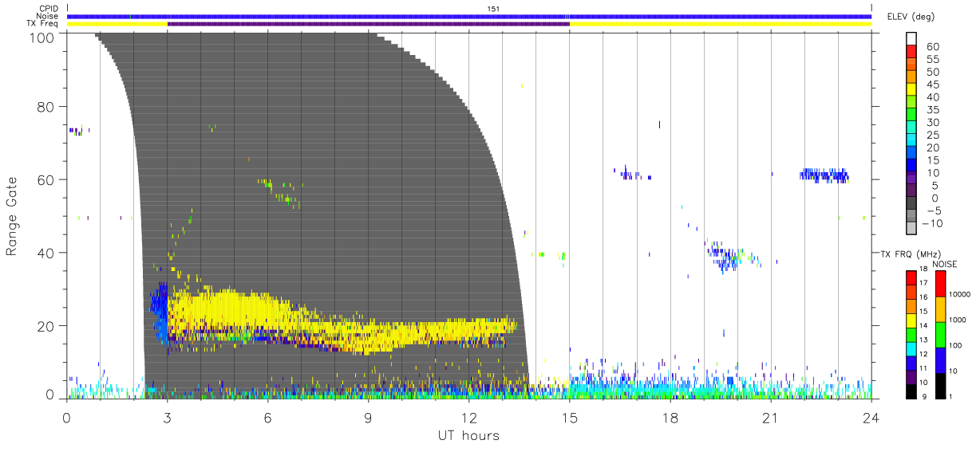The height and width of the screenshot is (452, 980).
Task: Pick the green swatch in NOISE colorbar
Action: tap(940, 334)
